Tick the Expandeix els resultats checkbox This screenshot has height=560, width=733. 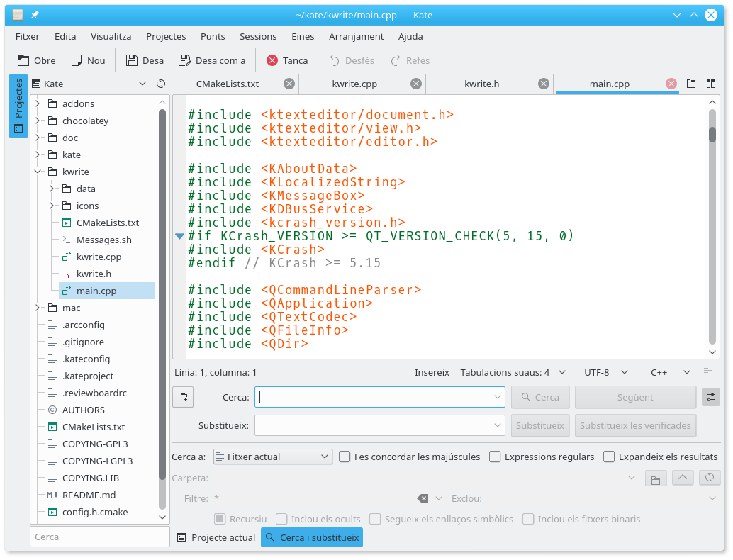pos(609,457)
